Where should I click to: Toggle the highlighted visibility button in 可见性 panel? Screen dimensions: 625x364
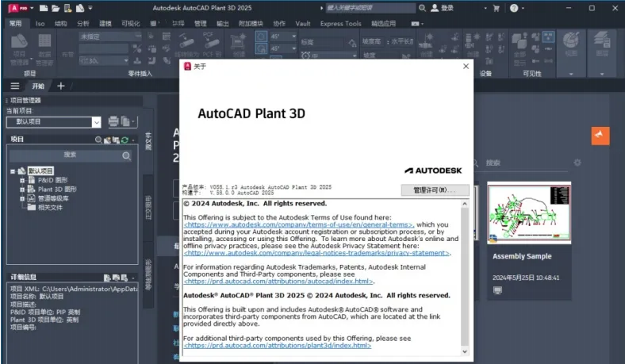(x=549, y=36)
